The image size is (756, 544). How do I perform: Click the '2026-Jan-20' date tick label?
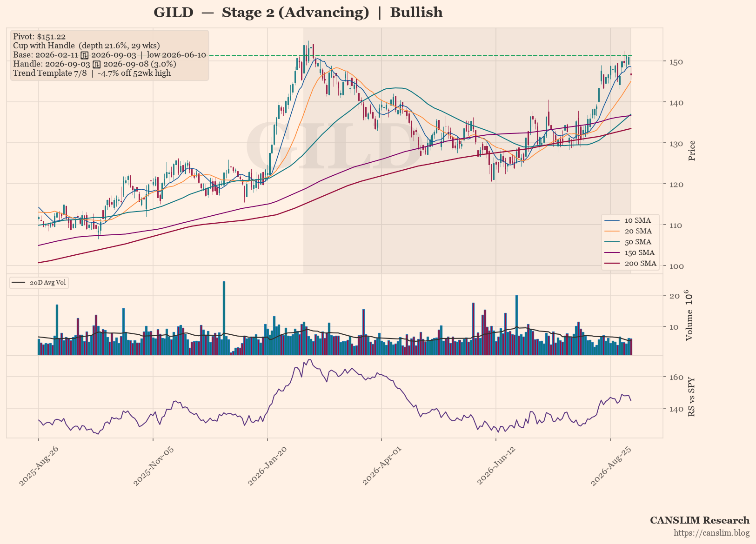pos(268,467)
